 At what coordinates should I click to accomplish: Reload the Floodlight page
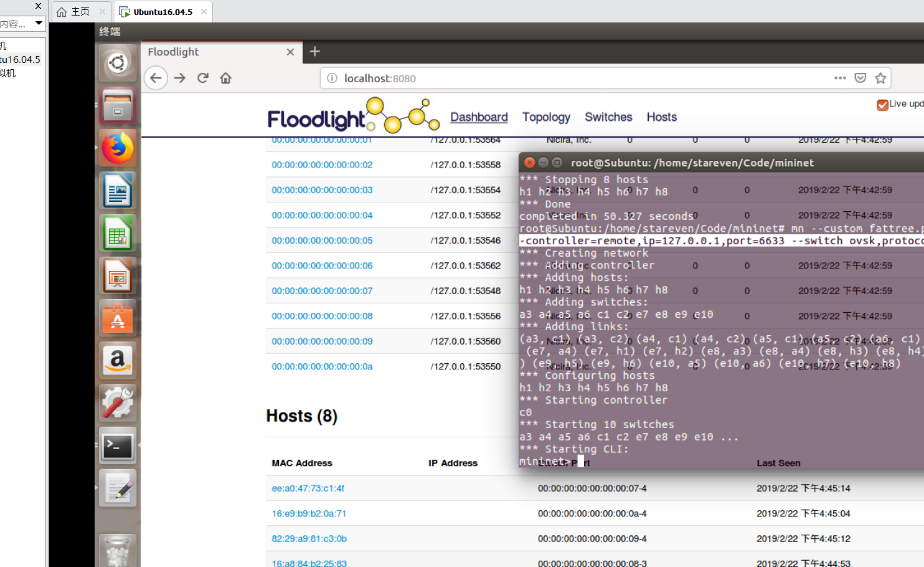pyautogui.click(x=203, y=78)
